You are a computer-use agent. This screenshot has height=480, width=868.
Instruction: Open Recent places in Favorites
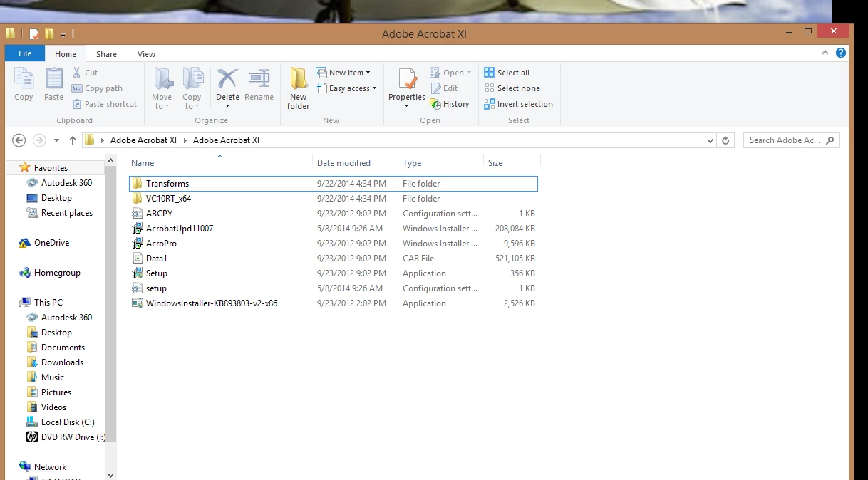[60, 213]
